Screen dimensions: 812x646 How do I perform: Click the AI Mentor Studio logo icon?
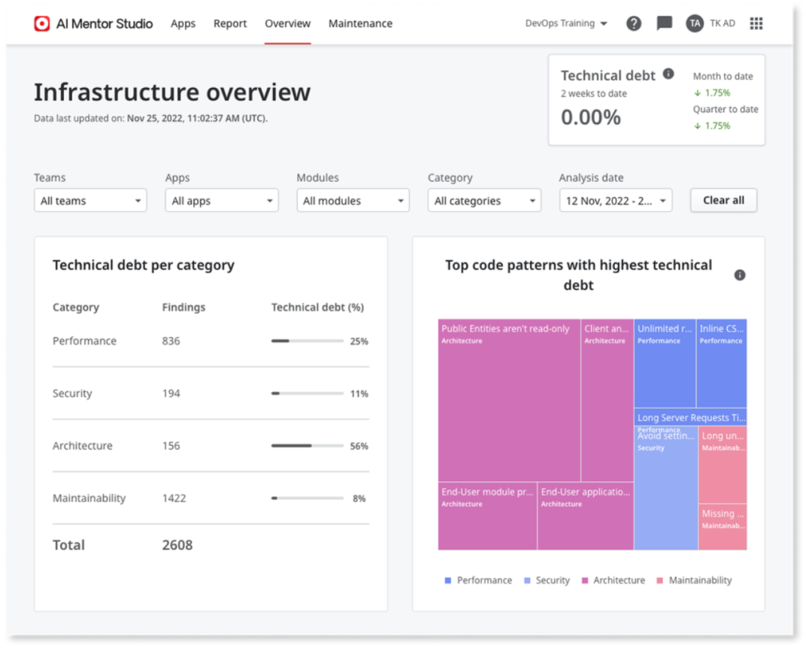42,23
